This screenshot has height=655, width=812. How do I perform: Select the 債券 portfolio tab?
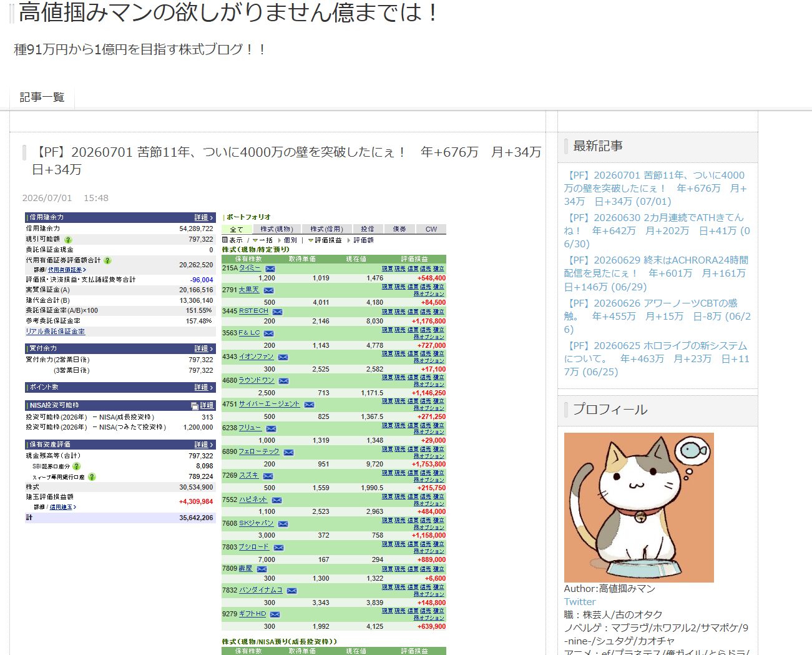click(x=399, y=229)
